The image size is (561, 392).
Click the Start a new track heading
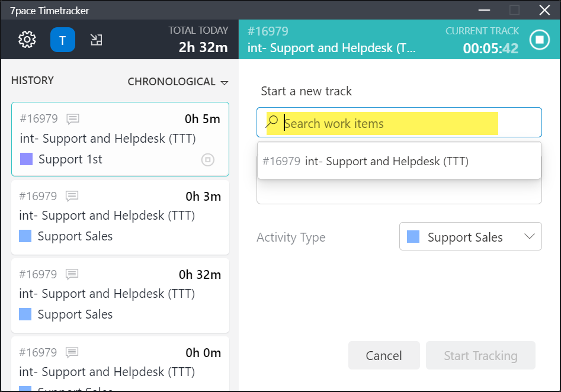pos(306,91)
